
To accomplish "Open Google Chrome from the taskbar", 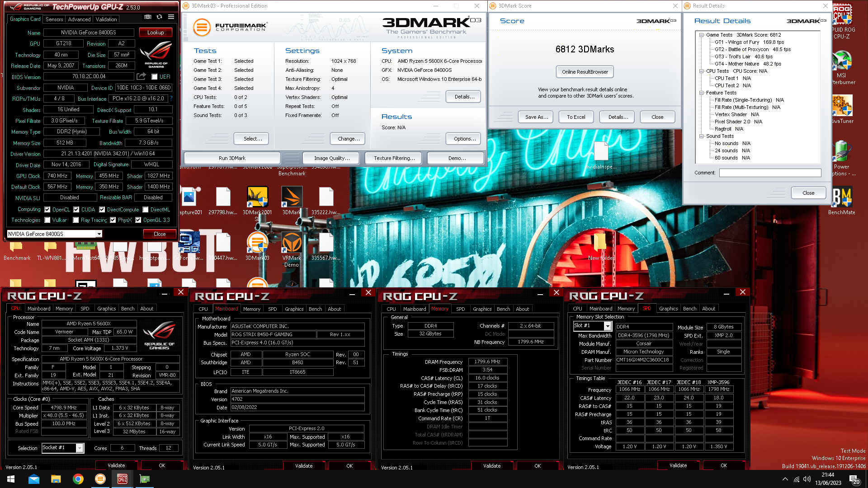I will (x=78, y=479).
